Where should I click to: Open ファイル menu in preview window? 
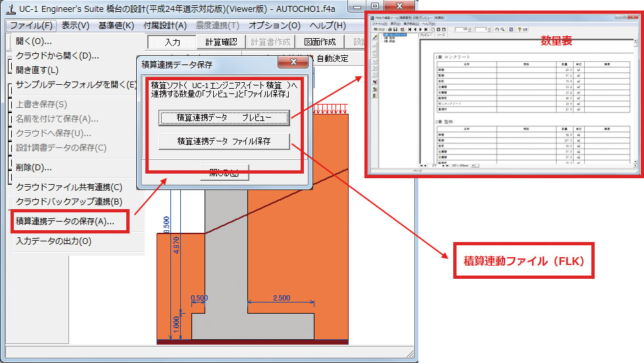[x=380, y=24]
